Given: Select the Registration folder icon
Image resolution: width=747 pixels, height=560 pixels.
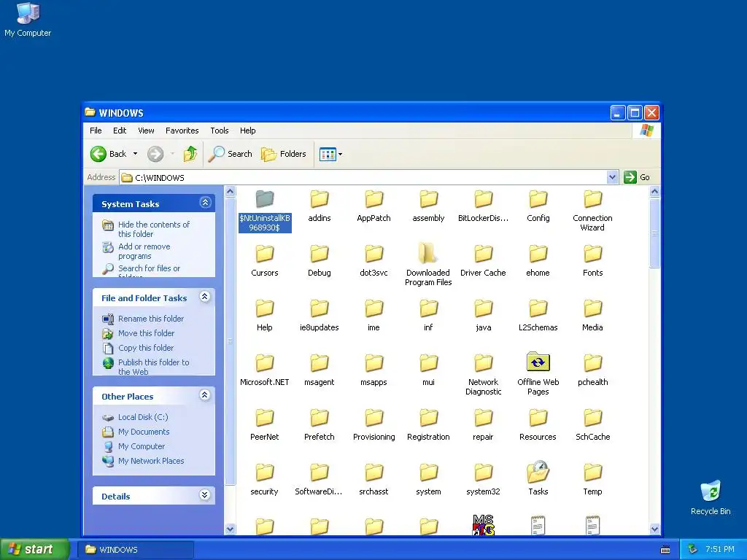Looking at the screenshot, I should 428,418.
